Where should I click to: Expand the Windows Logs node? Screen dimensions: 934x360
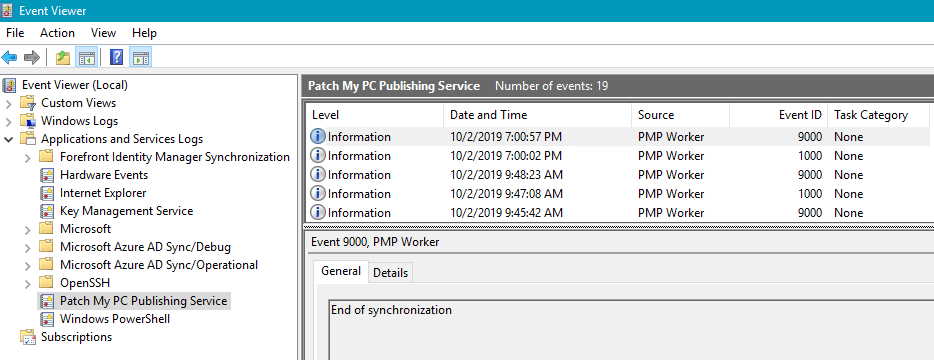point(8,122)
